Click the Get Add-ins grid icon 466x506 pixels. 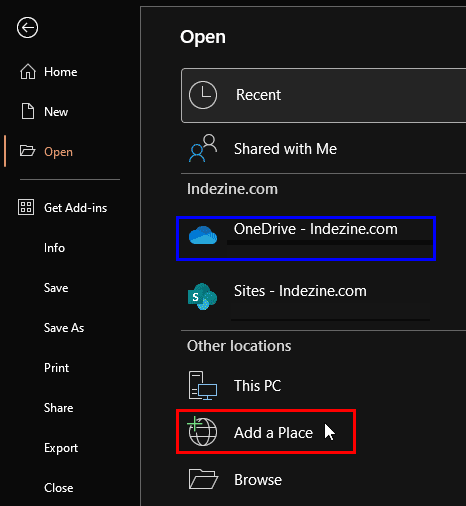click(x=26, y=207)
